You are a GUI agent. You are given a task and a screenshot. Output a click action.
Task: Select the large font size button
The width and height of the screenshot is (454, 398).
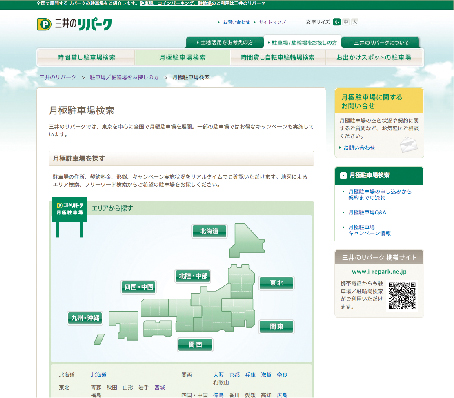(x=355, y=22)
